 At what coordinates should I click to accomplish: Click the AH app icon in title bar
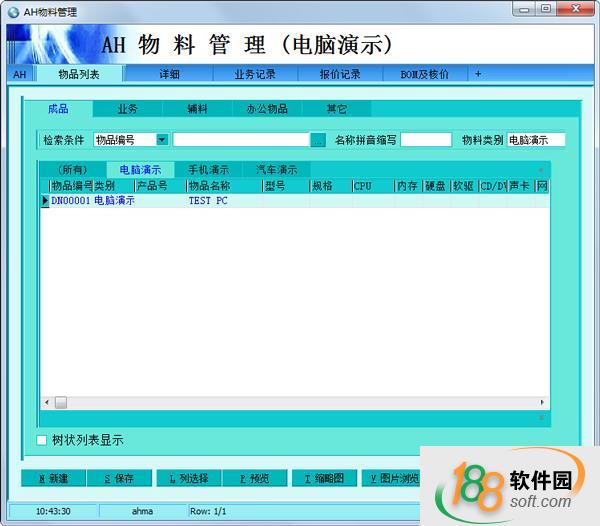tap(12, 11)
